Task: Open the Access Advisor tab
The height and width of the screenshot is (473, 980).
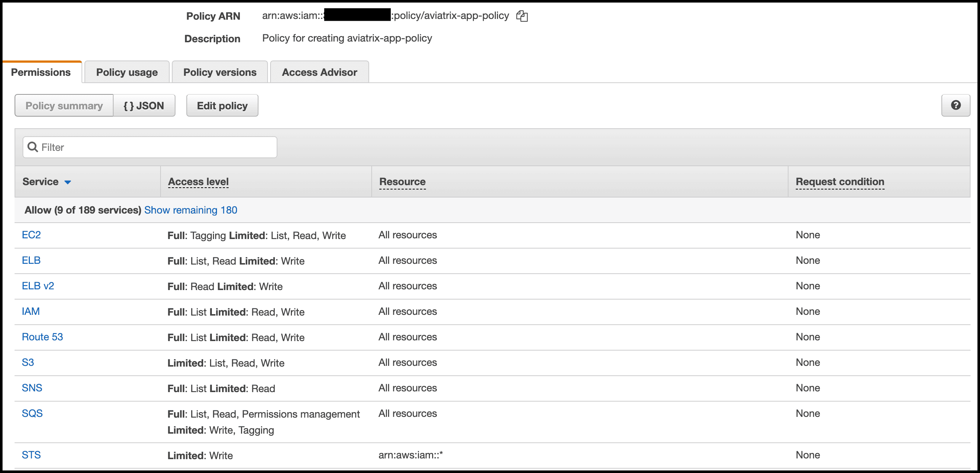Action: tap(320, 73)
